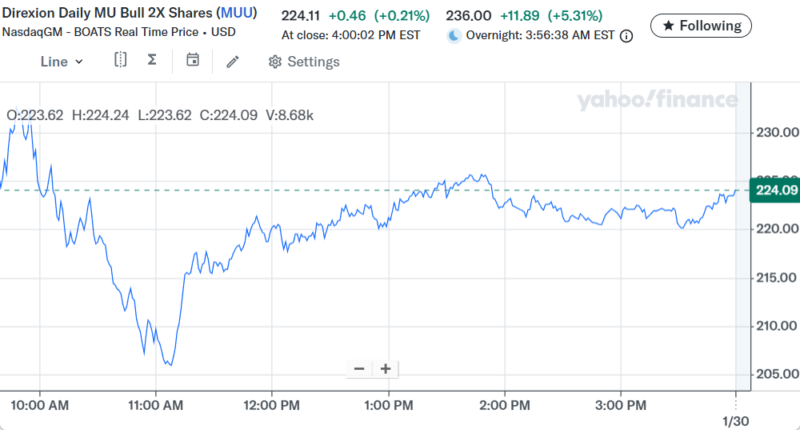
Task: Click the overnight info icon
Action: 627,36
